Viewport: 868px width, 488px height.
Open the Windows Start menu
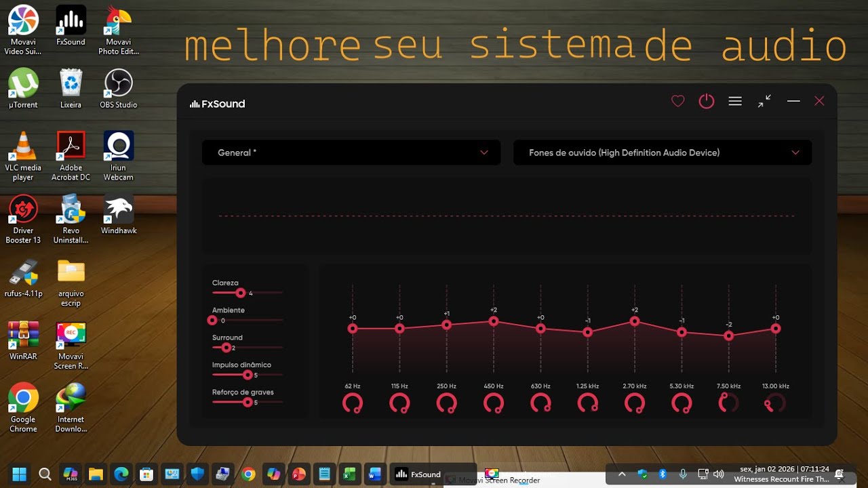20,474
